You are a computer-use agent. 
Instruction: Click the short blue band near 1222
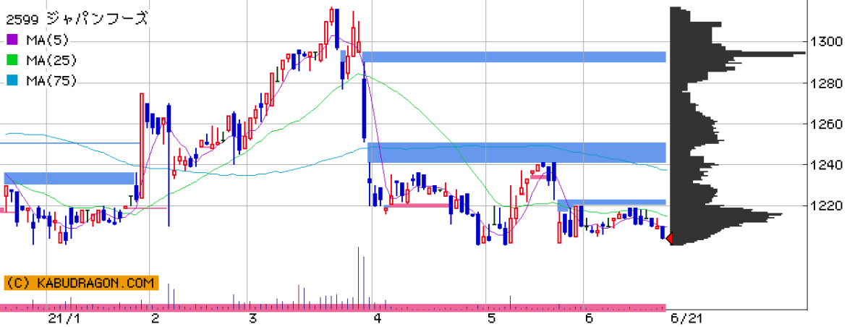point(612,202)
